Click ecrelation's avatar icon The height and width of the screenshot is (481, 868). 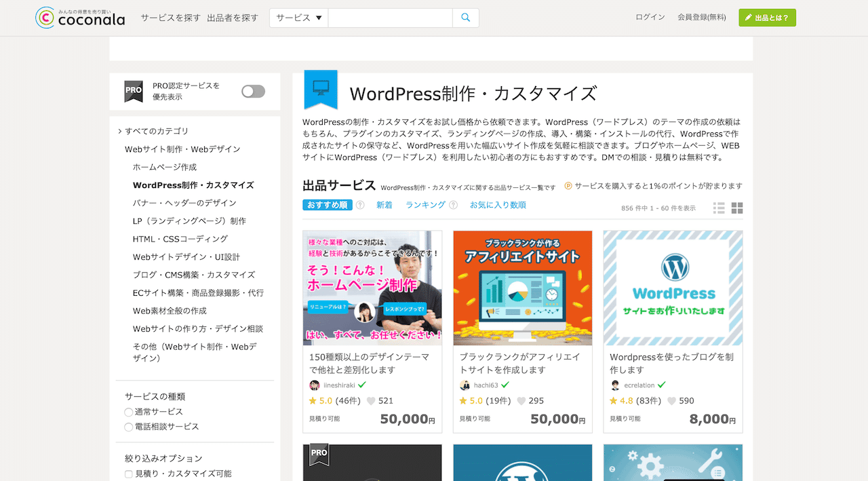click(x=615, y=385)
